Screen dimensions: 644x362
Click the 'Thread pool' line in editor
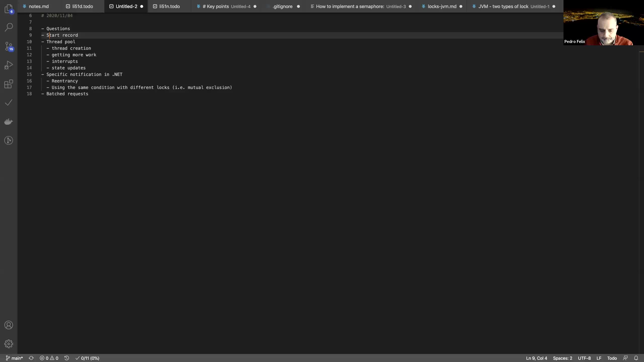[61, 42]
